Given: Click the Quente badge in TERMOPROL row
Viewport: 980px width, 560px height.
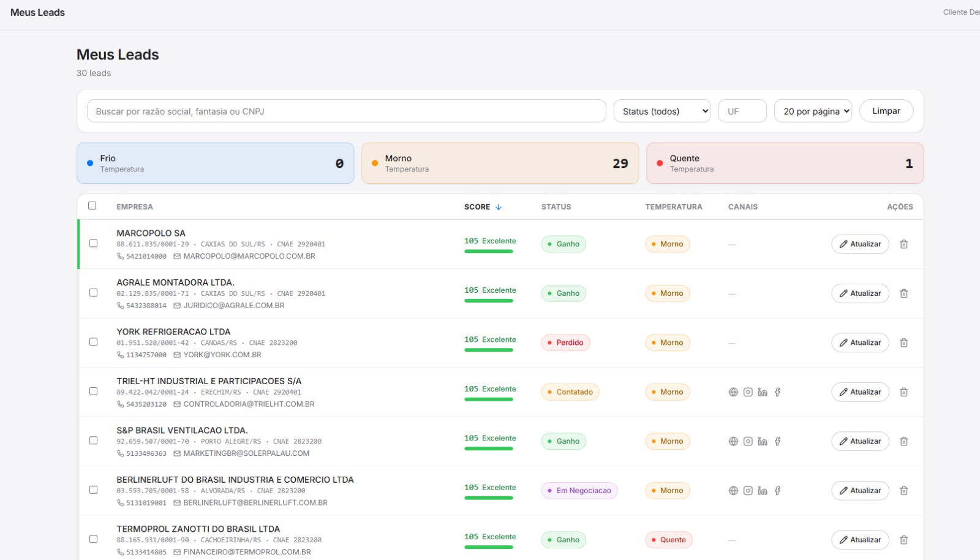Looking at the screenshot, I should click(x=668, y=540).
